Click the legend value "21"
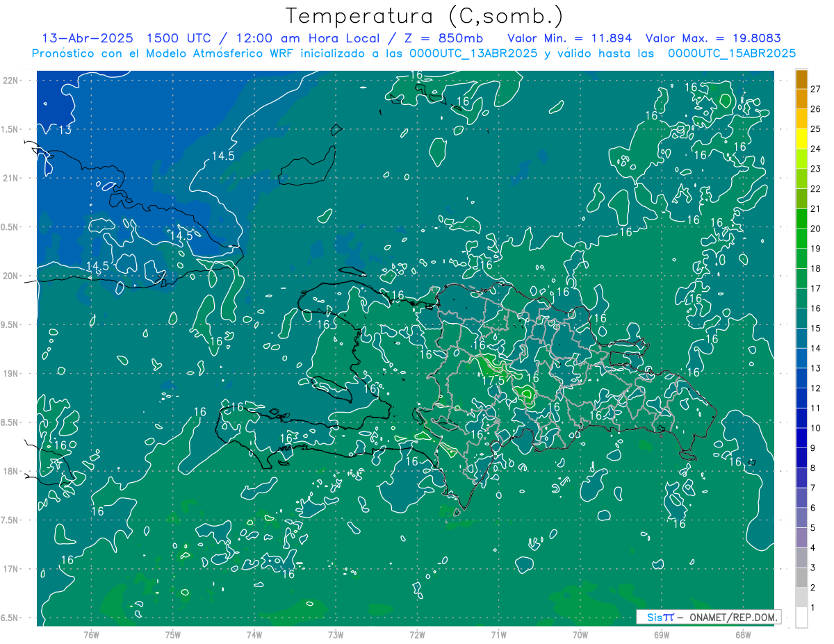Viewport: 834px width, 644px height. [x=816, y=209]
